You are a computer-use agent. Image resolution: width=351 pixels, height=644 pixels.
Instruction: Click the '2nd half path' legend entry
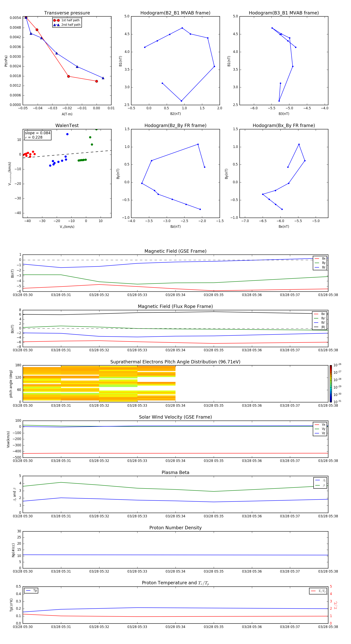[x=67, y=25]
